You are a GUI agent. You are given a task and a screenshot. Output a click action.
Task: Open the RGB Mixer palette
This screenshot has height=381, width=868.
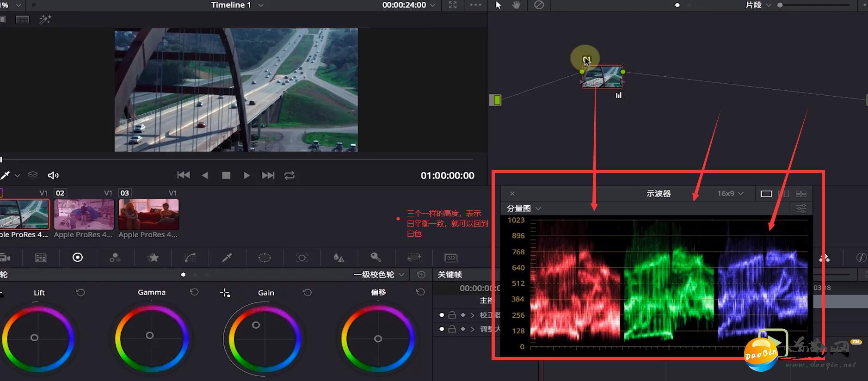[x=115, y=258]
